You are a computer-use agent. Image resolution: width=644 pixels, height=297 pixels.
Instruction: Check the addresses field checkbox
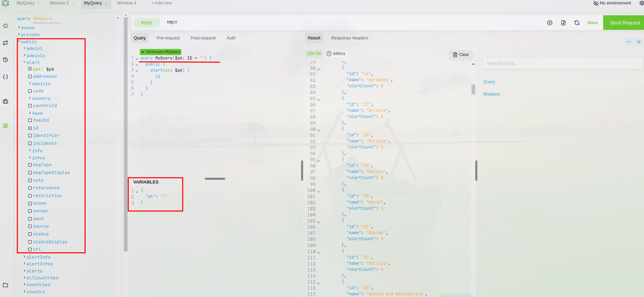tap(30, 77)
